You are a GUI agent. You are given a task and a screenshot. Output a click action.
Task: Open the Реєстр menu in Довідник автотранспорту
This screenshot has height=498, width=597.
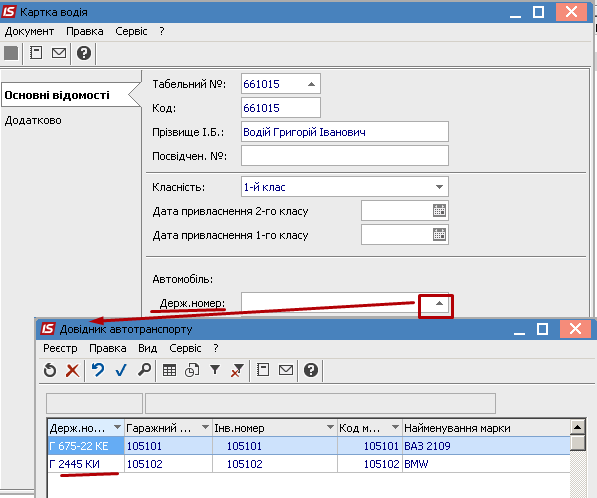[60, 348]
